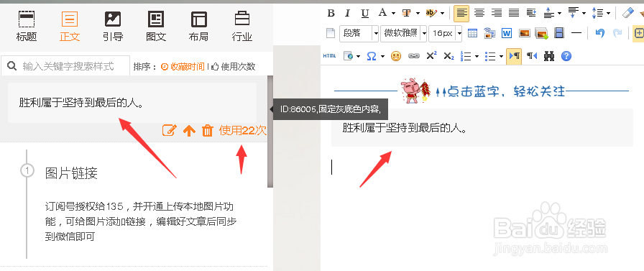Click the new blank document icon

click(x=330, y=33)
